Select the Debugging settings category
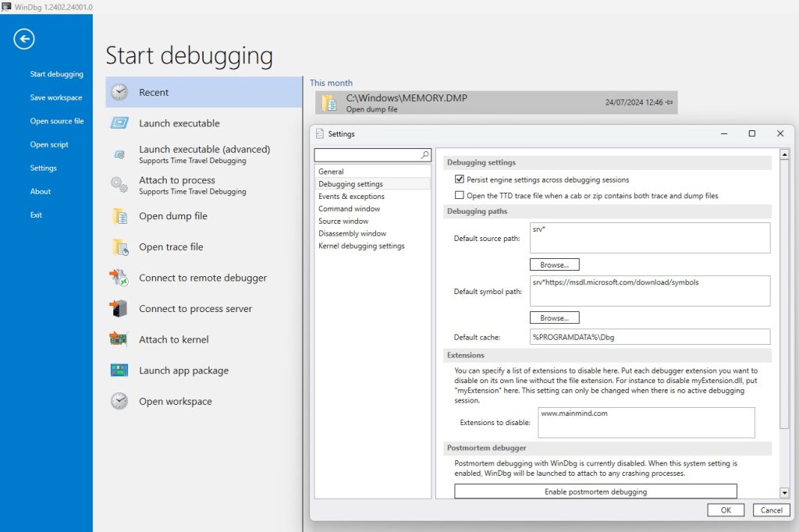This screenshot has width=799, height=532. 372,183
